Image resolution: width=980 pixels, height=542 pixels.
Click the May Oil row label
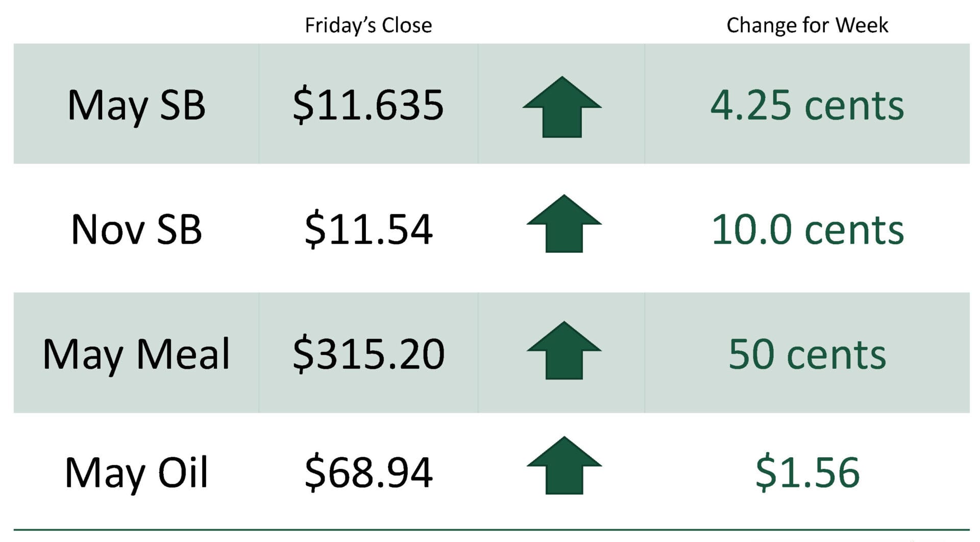[136, 473]
